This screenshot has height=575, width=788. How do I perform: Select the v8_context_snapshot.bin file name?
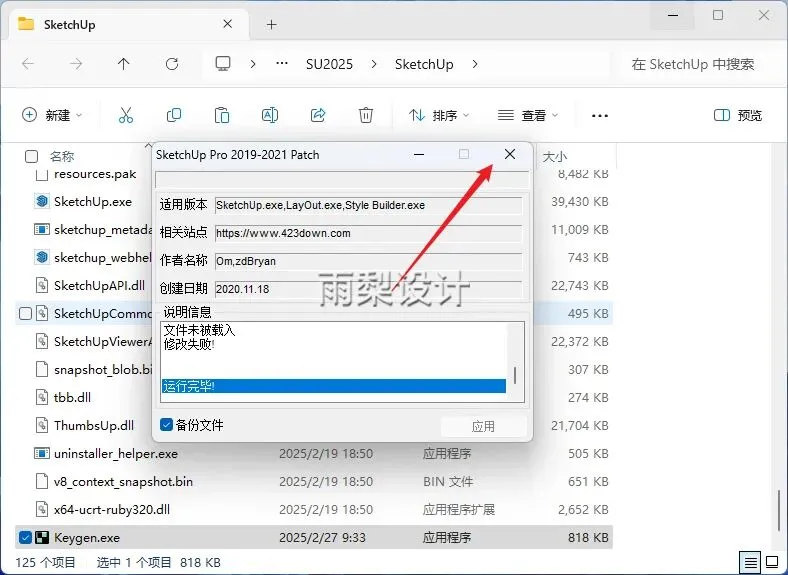pyautogui.click(x=123, y=481)
